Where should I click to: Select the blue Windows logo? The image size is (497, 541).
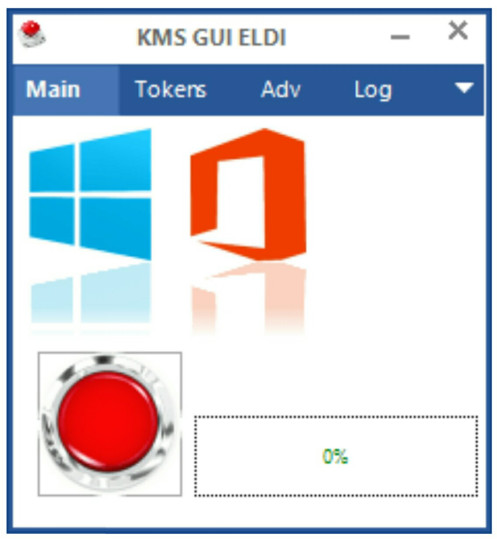(90, 194)
